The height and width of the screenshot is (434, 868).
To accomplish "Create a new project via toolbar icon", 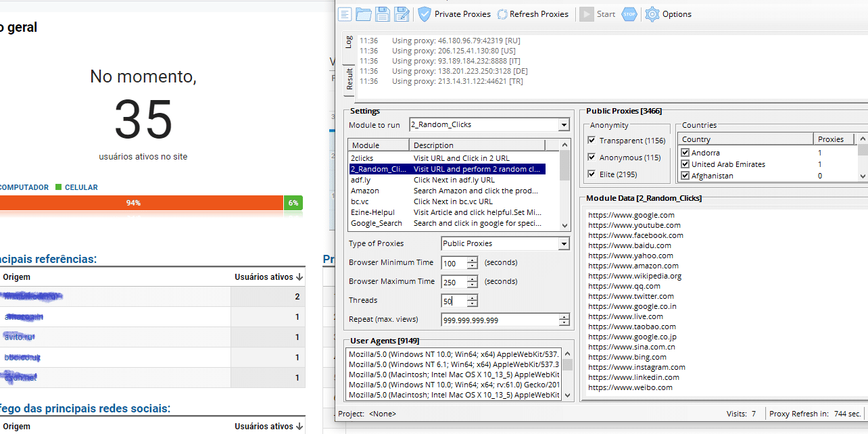I will click(344, 14).
